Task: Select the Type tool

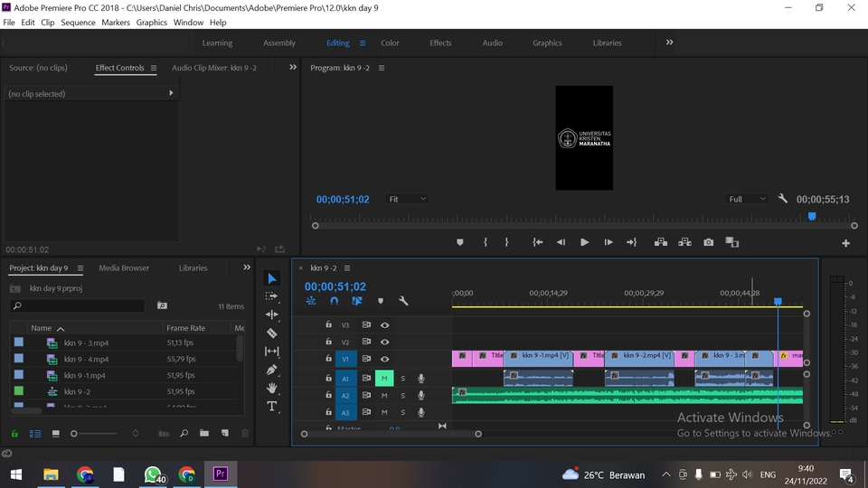Action: pyautogui.click(x=272, y=407)
